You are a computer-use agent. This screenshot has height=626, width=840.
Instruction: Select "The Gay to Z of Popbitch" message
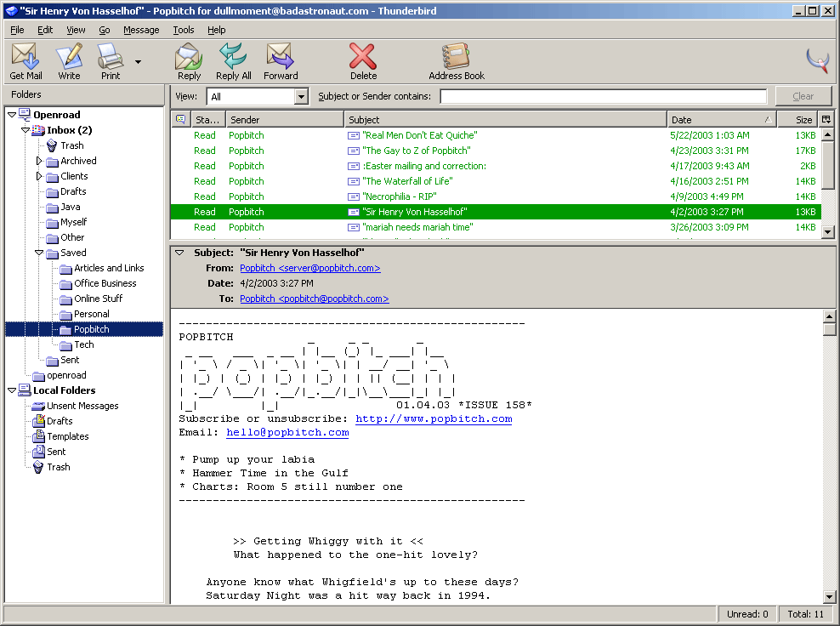point(496,151)
